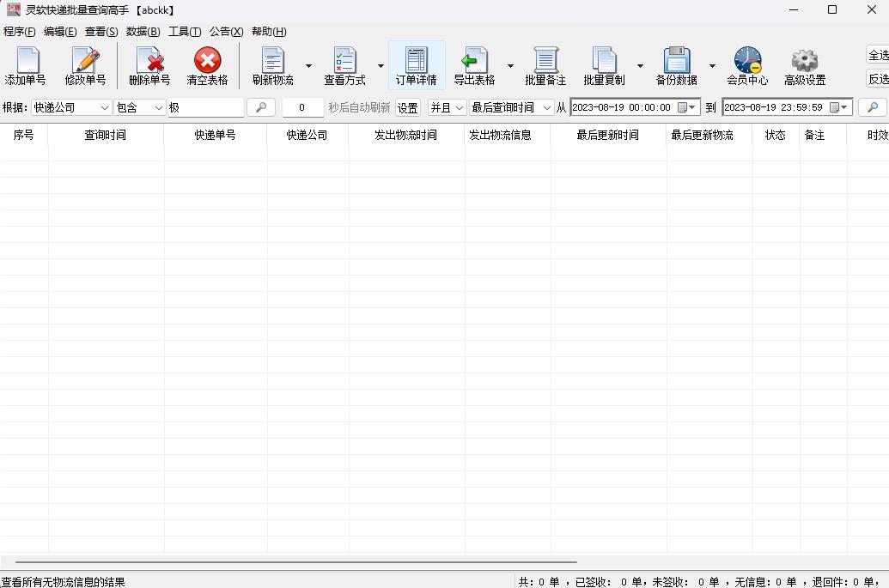Viewport: 889px width, 588px height.
Task: Open the 最后查询时间 sort dropdown
Action: coord(547,107)
